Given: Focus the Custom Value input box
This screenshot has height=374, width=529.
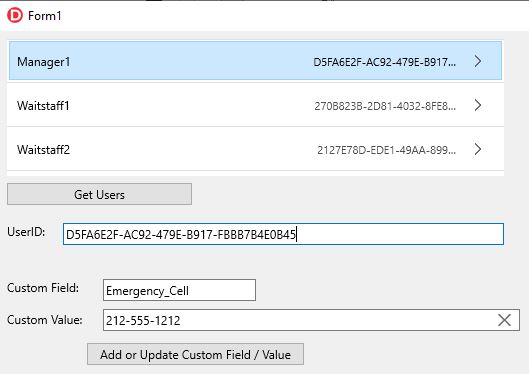Looking at the screenshot, I should click(x=311, y=320).
